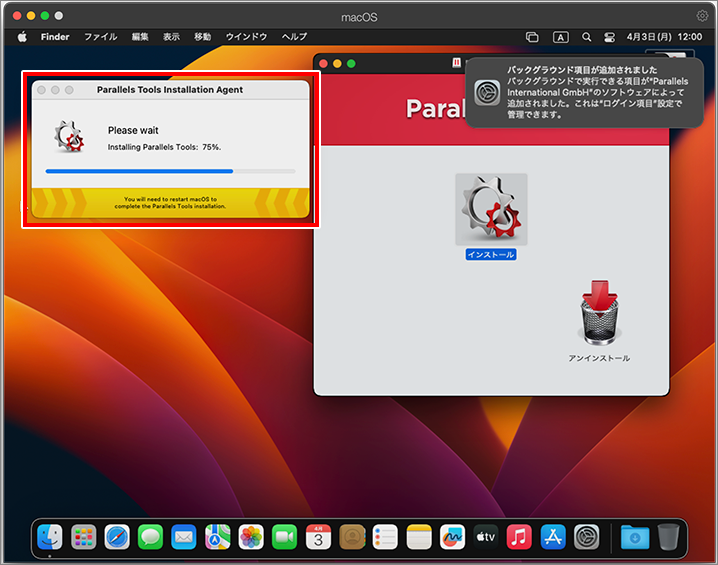Viewport: 718px width, 565px height.
Task: Click 'Installing Parallels Tools: 75%' text
Action: 164,147
